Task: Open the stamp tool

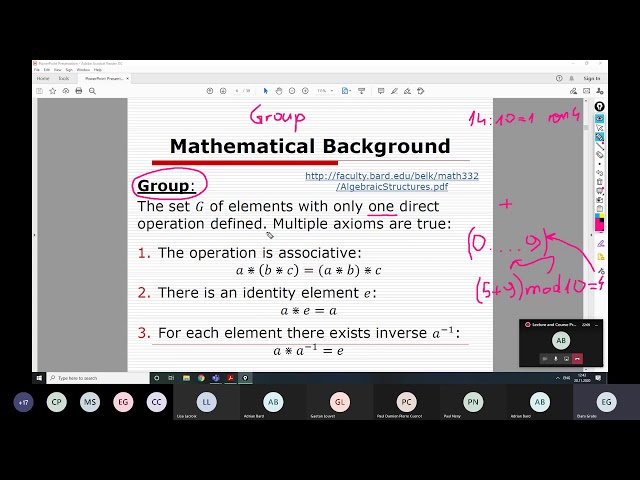Action: tap(420, 91)
